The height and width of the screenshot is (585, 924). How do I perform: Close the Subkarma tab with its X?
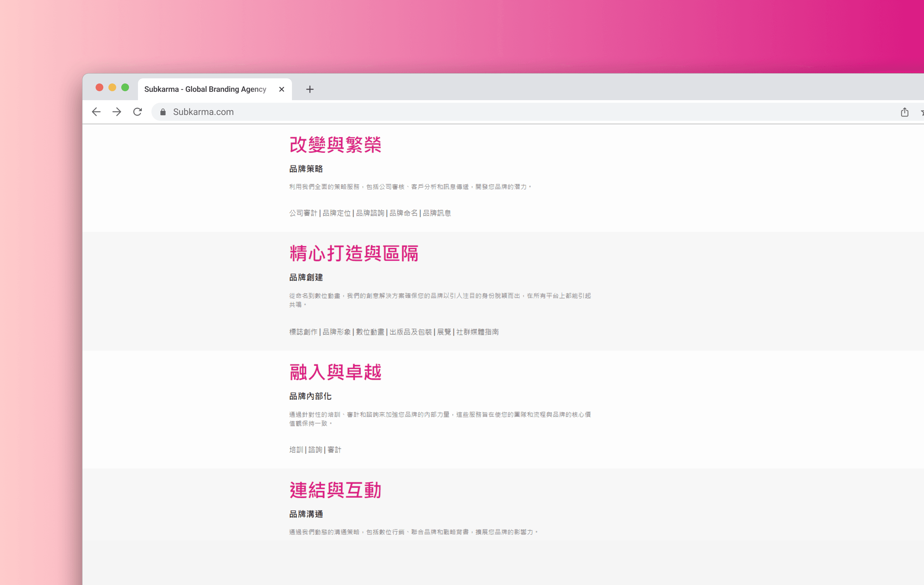coord(282,89)
